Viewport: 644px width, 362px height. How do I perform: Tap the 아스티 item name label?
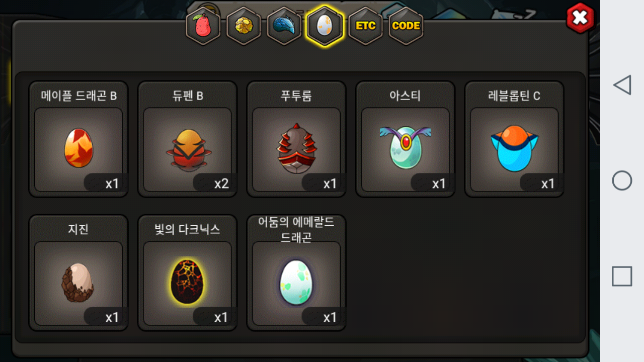pos(405,96)
